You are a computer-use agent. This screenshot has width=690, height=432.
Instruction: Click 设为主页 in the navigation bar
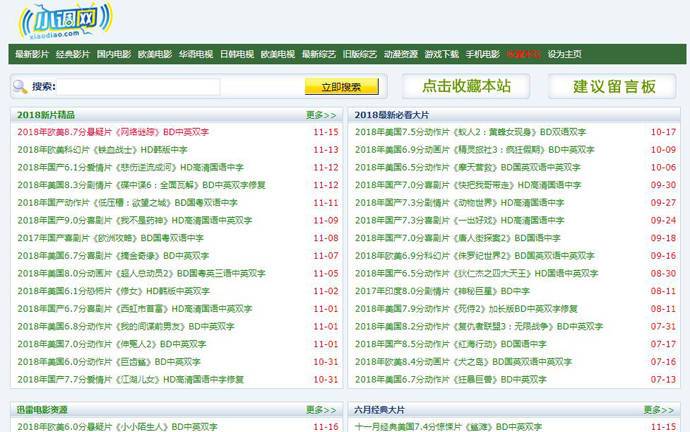564,54
